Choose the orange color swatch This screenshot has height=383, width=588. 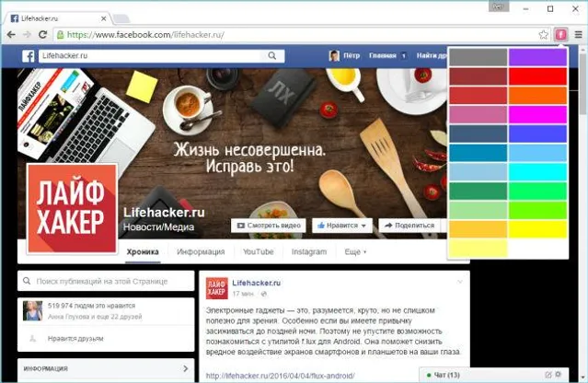[x=537, y=95]
